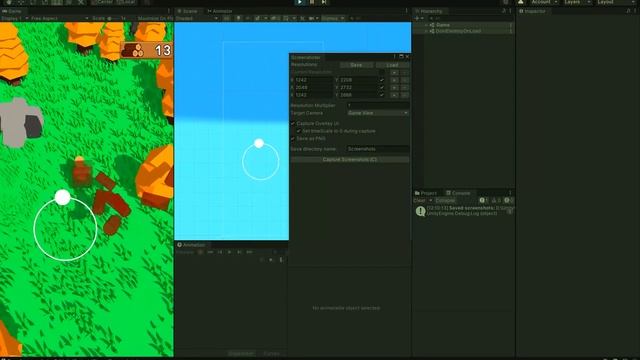Click the Clear button in Console
This screenshot has width=640, height=360.
click(419, 200)
